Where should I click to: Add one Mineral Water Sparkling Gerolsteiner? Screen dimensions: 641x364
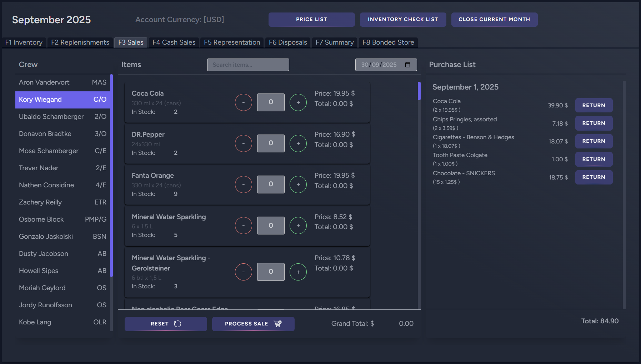298,272
